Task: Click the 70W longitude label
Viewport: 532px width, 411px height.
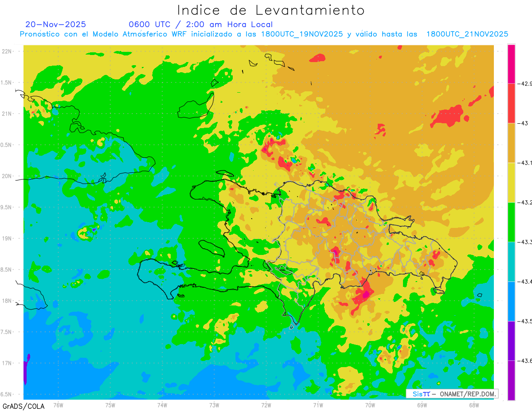Action: [x=370, y=405]
